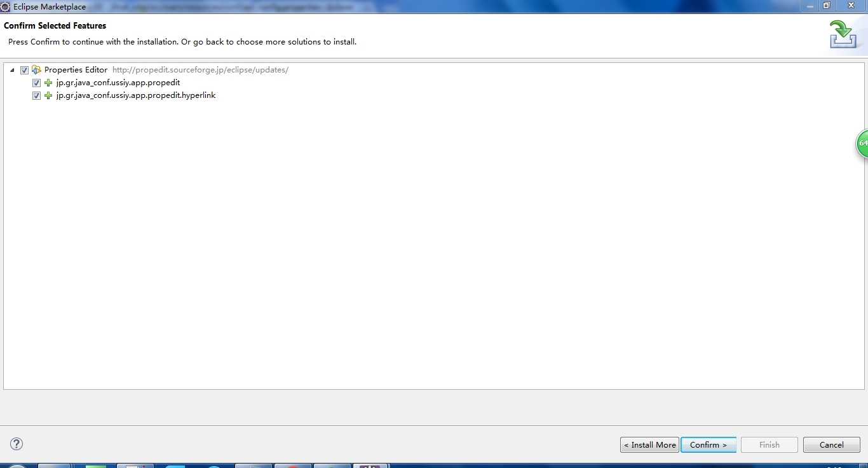
Task: Click the Confirm Selected Features heading
Action: click(55, 25)
